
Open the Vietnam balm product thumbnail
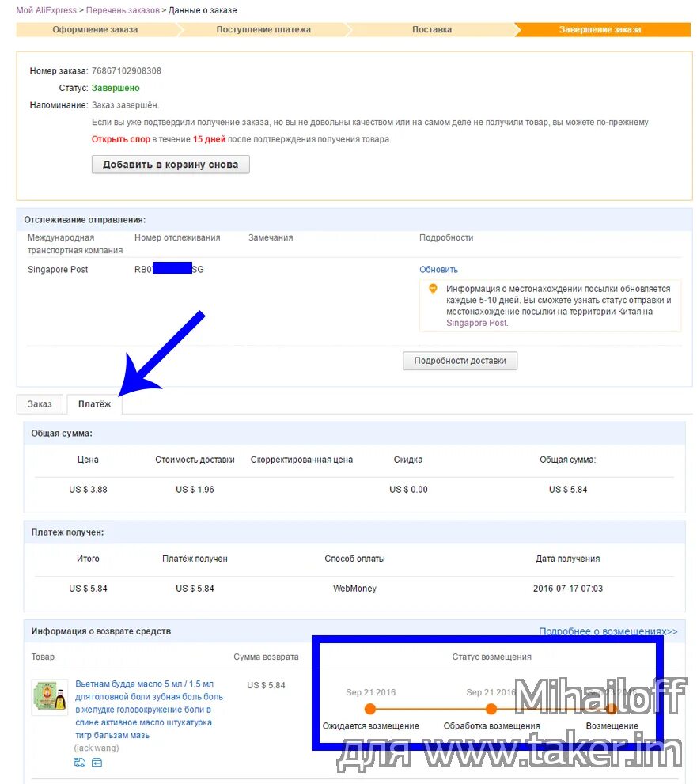(50, 696)
